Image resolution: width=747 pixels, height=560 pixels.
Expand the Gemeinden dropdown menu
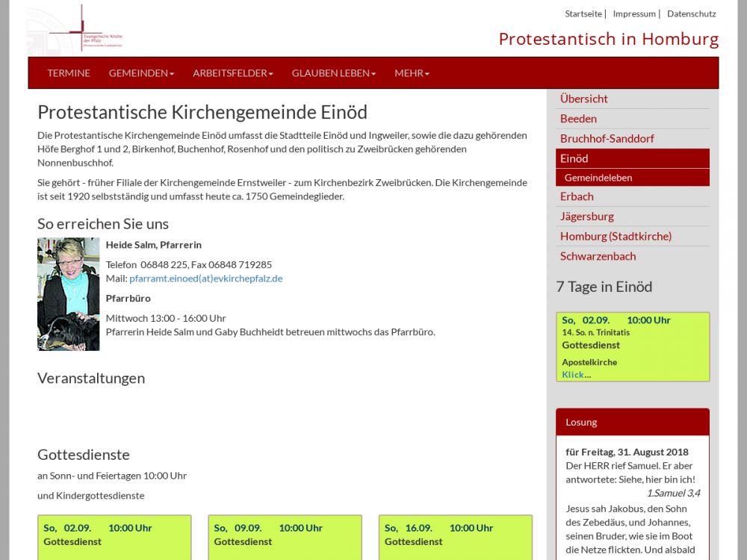click(141, 73)
